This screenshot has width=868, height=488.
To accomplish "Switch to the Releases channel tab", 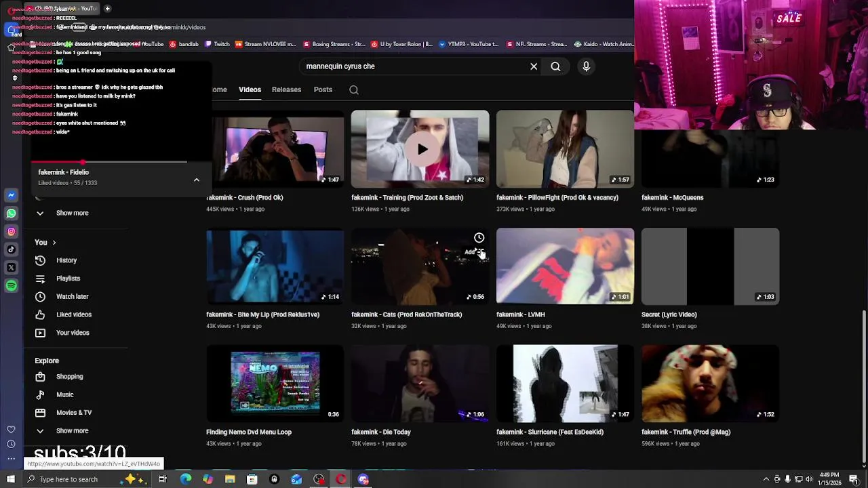I will point(286,89).
